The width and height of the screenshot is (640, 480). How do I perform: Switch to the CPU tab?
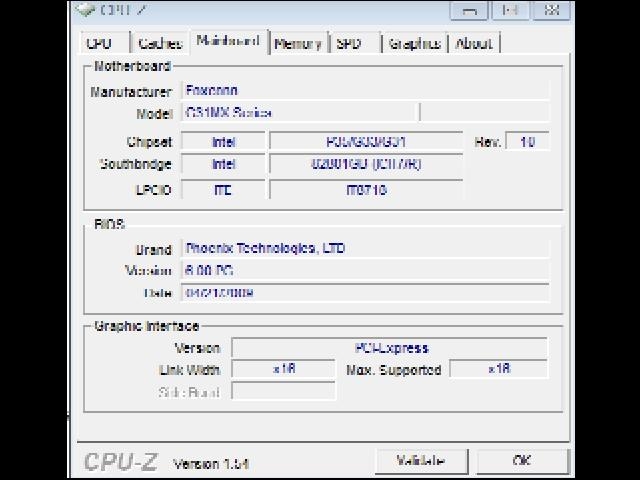coord(105,43)
